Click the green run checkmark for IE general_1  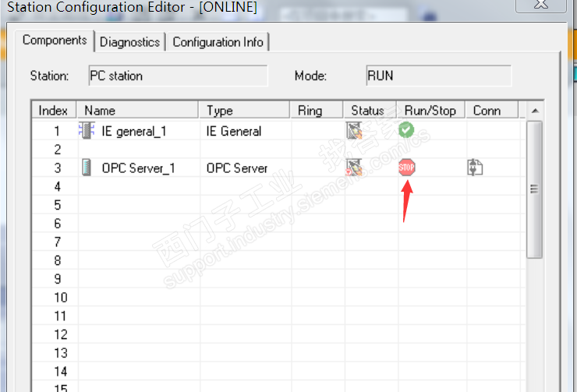[x=406, y=130]
